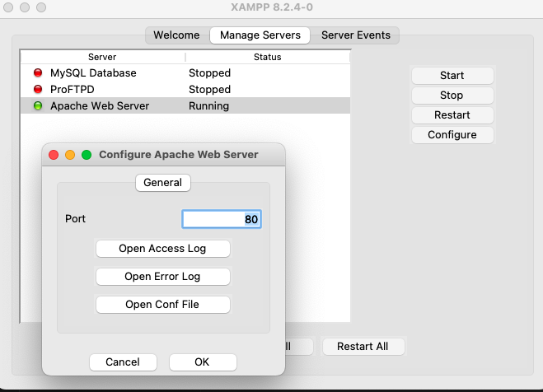Viewport: 543px width, 392px height.
Task: Close the Configure Apache Web Server dialog
Action: click(x=54, y=155)
